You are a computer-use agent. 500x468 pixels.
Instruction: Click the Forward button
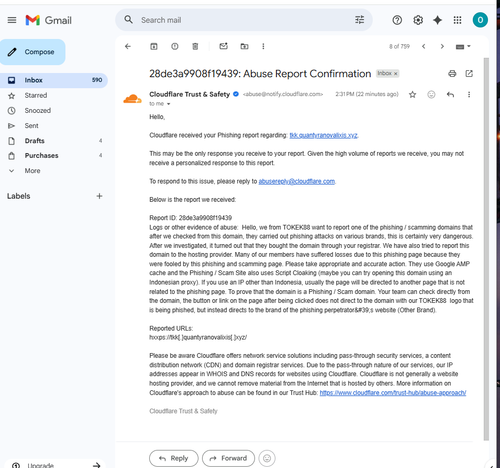tap(228, 458)
